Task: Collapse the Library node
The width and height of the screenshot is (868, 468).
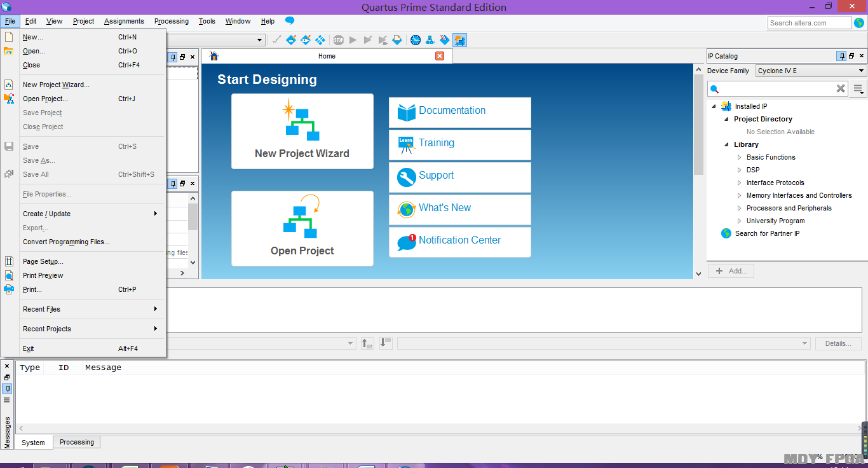Action: (726, 144)
